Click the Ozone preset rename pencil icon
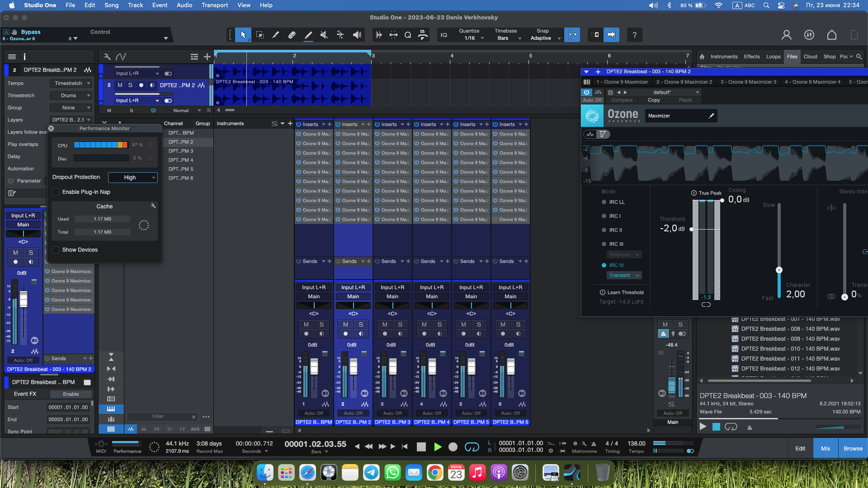 click(x=711, y=116)
